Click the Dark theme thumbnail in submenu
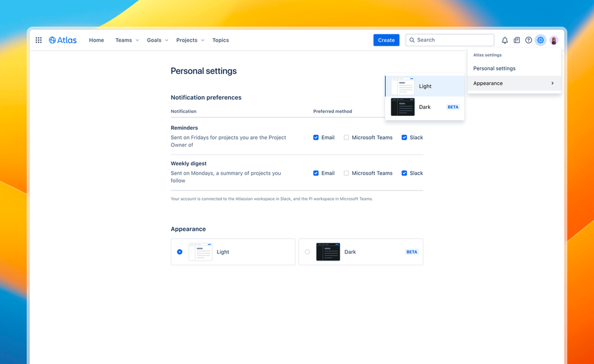The image size is (594, 364). pos(403,107)
